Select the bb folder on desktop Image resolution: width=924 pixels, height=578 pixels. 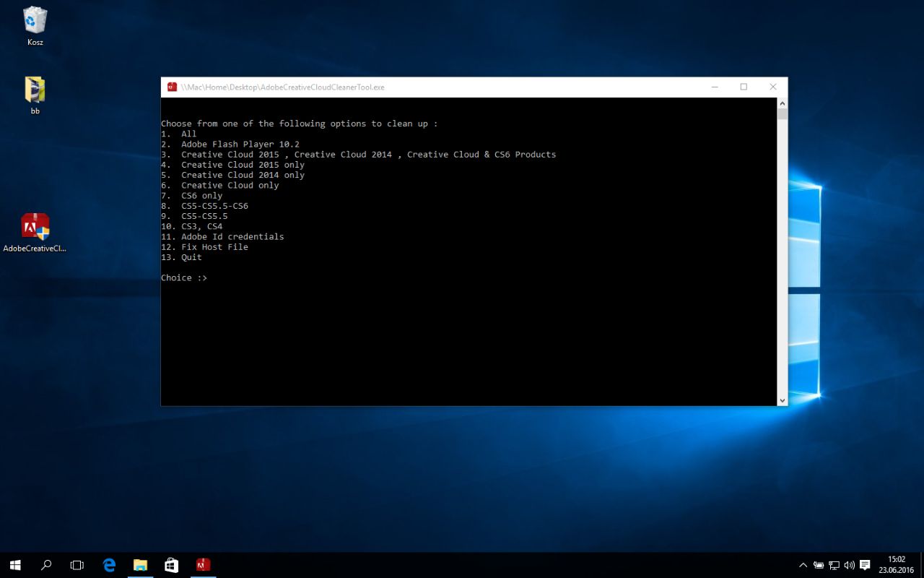click(35, 95)
